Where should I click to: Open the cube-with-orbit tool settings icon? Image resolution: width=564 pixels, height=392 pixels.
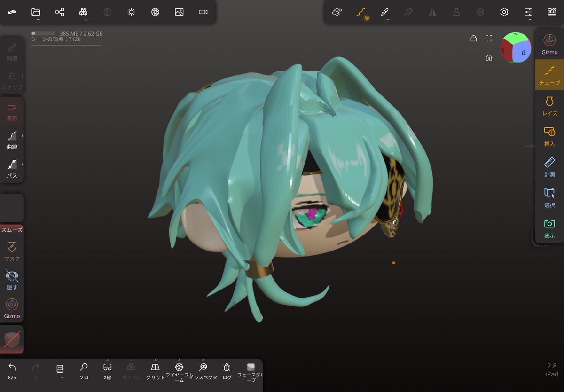click(337, 12)
